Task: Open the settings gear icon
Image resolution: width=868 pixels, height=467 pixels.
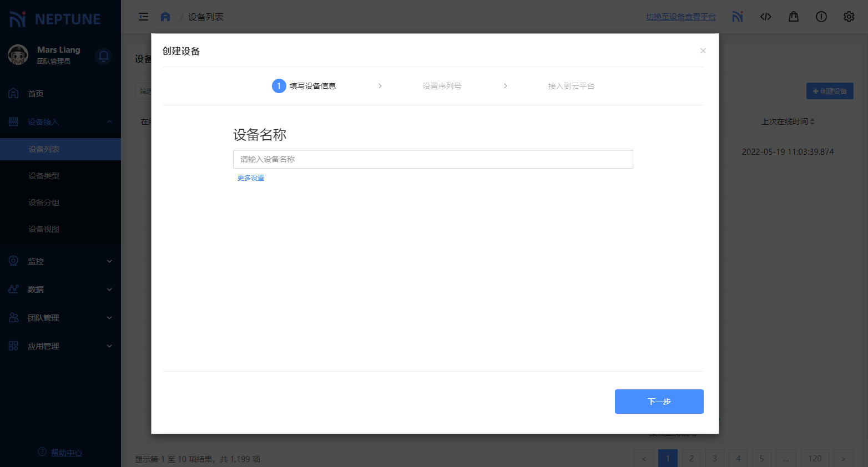Action: coord(849,17)
